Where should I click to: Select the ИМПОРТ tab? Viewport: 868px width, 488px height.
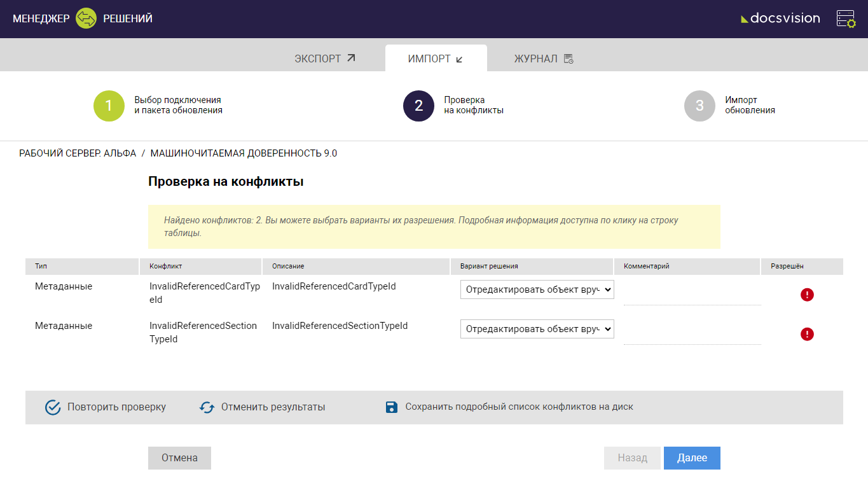(x=436, y=59)
